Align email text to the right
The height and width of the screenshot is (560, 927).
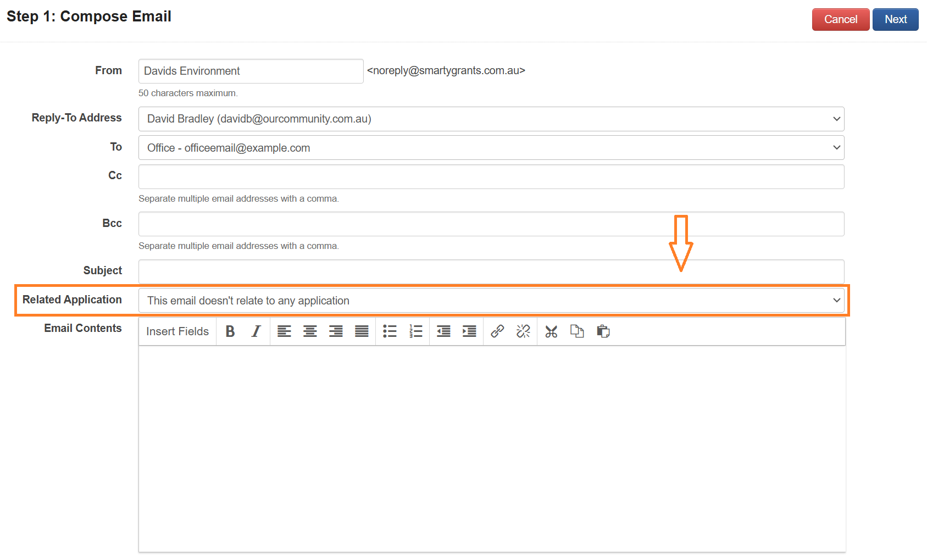pyautogui.click(x=336, y=331)
